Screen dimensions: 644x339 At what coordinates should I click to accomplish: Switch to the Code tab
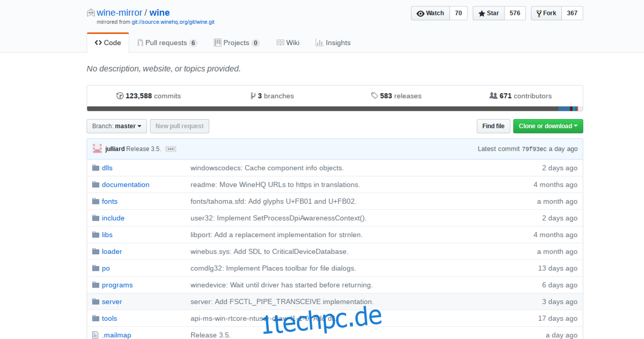108,43
